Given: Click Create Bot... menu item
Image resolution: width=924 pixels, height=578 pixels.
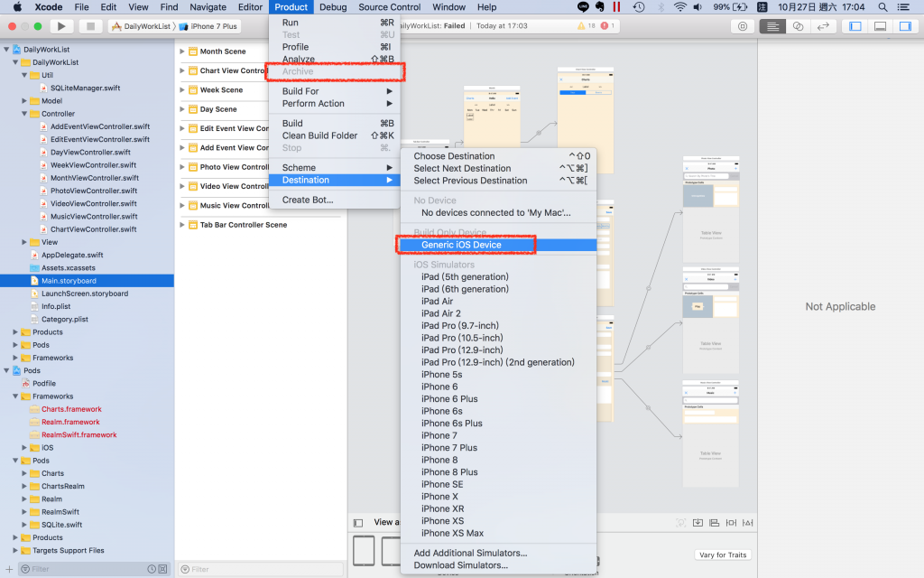Looking at the screenshot, I should click(x=334, y=200).
